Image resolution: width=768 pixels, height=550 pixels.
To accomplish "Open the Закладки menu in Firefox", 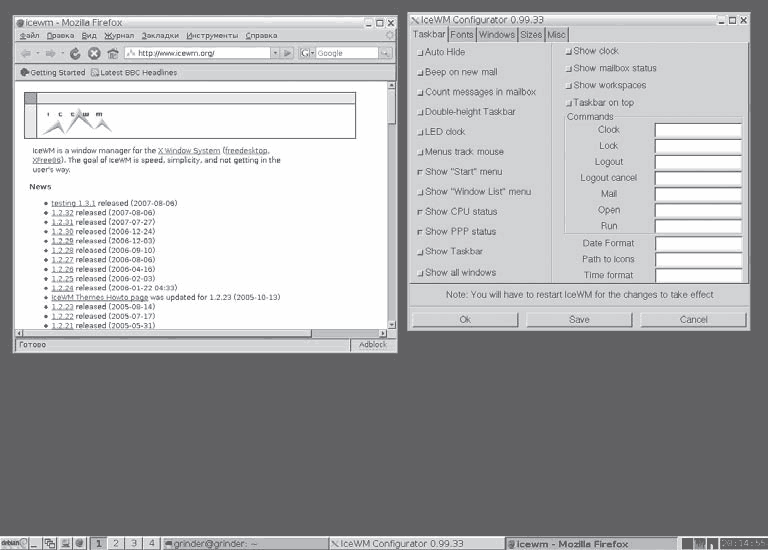I will tap(160, 35).
